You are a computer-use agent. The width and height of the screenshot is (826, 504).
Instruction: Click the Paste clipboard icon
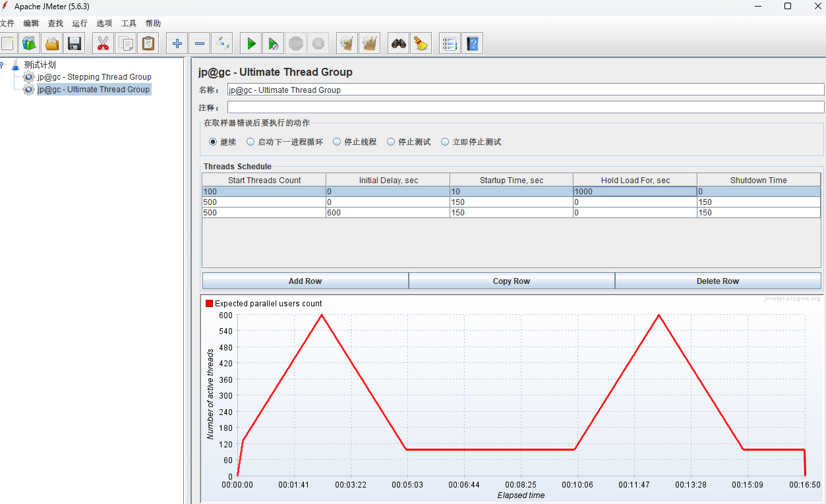coord(148,43)
